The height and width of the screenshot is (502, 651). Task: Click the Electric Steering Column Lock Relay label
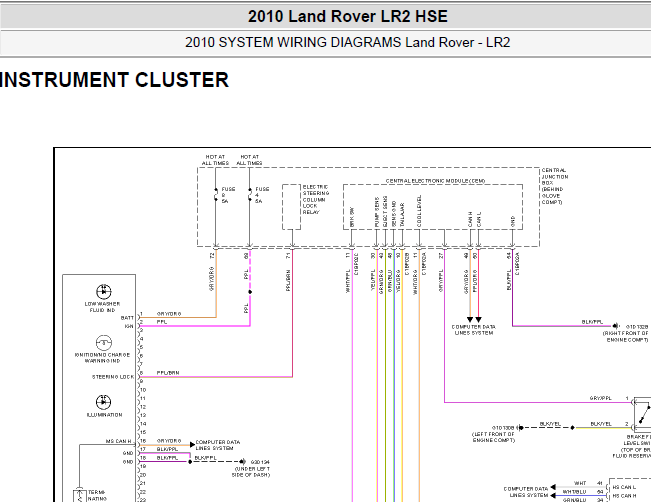316,200
